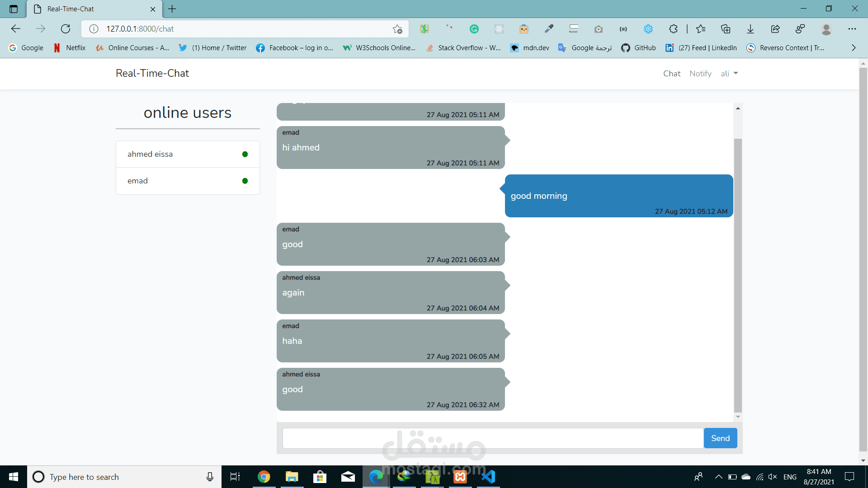Screen dimensions: 868x488
Task: Expand hidden system tray icons
Action: point(718,476)
